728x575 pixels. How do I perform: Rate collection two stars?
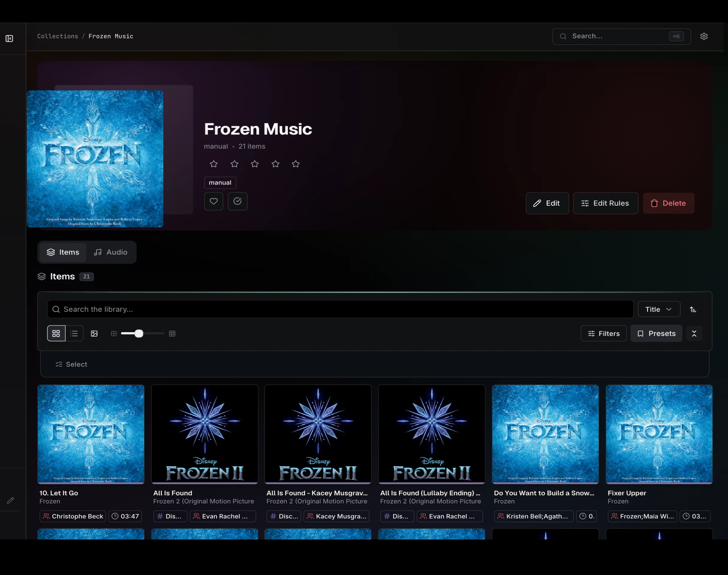coord(234,164)
